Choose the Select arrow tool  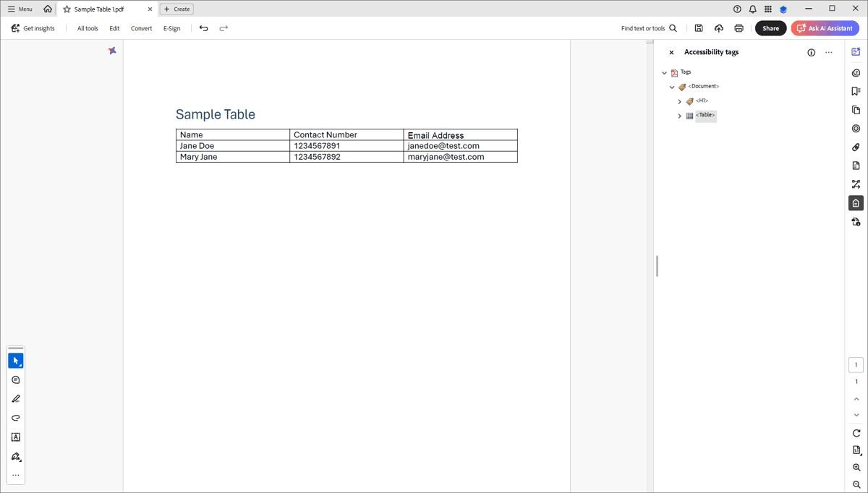[16, 360]
